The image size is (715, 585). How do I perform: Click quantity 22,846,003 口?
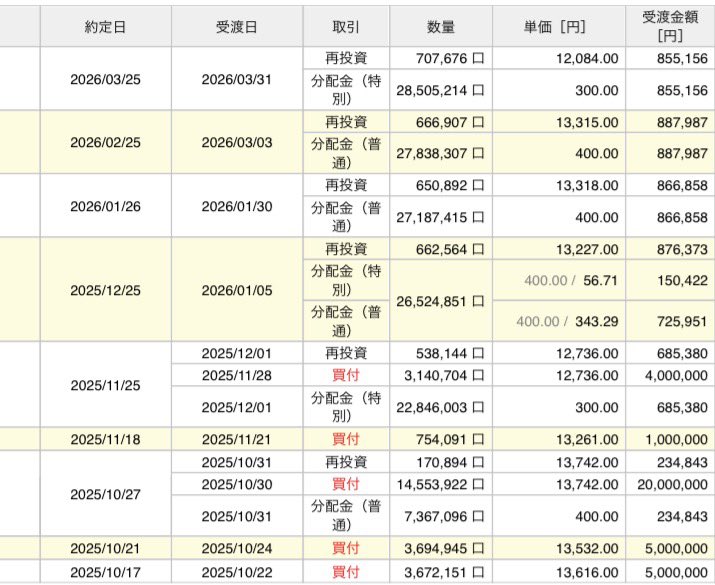[x=440, y=407]
